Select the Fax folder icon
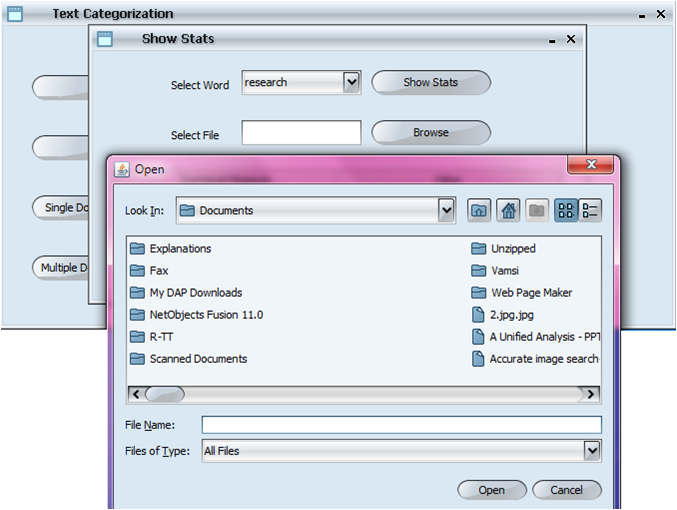 (x=137, y=270)
